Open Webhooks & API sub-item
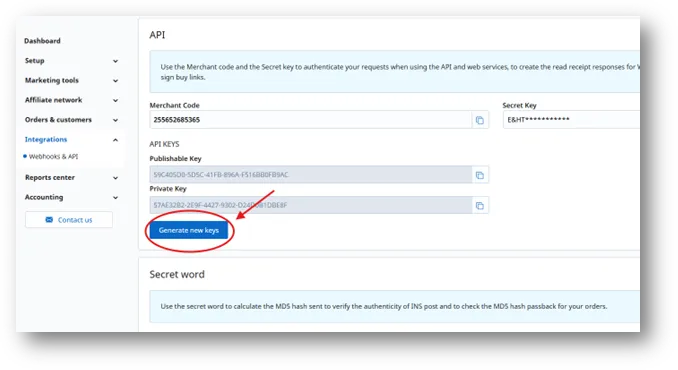 [53, 156]
